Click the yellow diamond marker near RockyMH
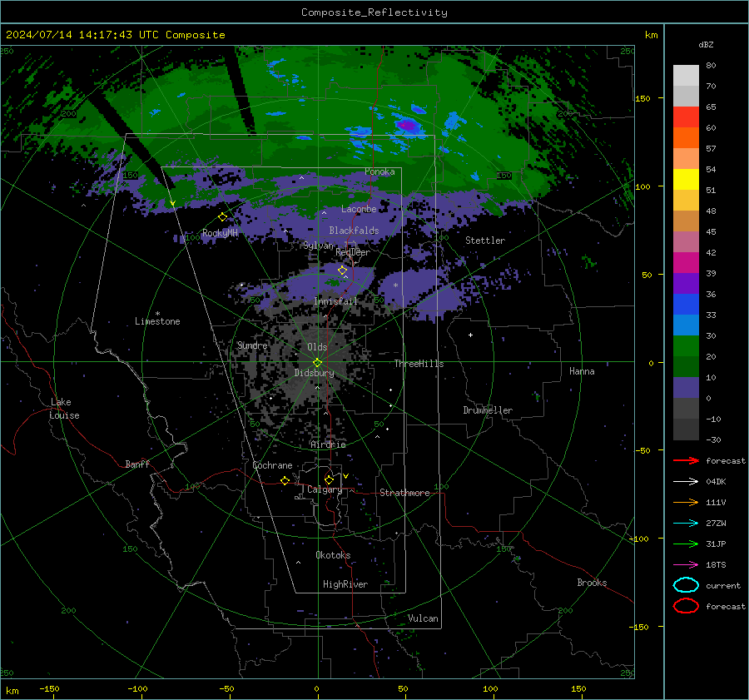Viewport: 749px width, 700px height. point(222,217)
